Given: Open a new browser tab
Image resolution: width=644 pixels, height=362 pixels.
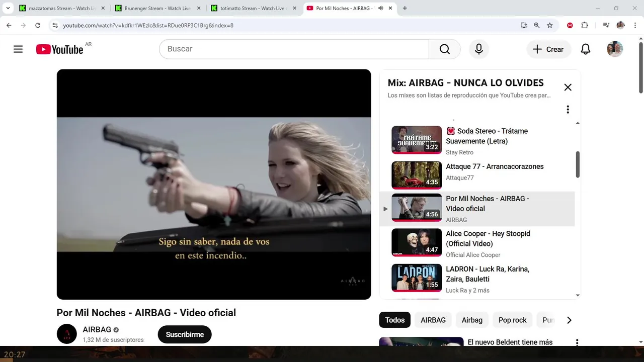Looking at the screenshot, I should pos(405,8).
